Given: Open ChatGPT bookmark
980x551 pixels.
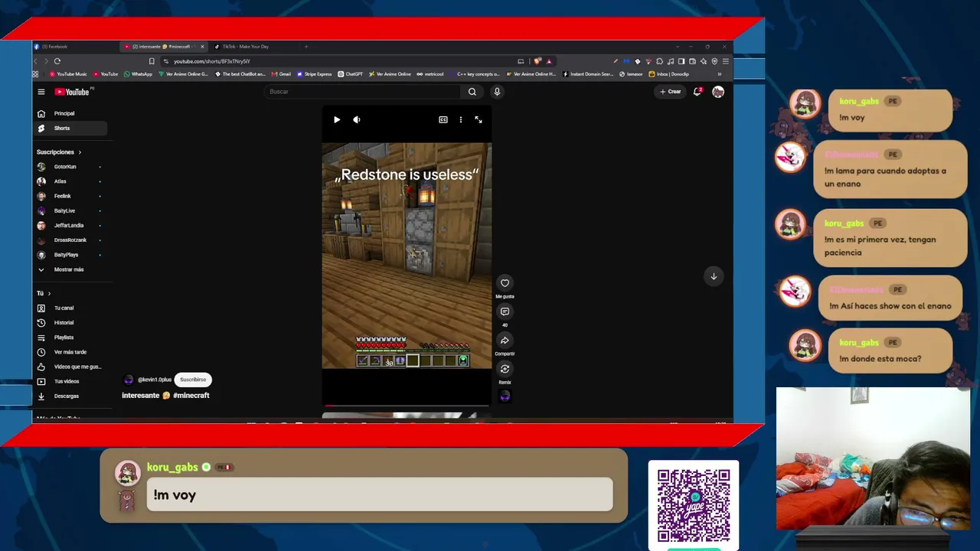Looking at the screenshot, I should click(351, 74).
